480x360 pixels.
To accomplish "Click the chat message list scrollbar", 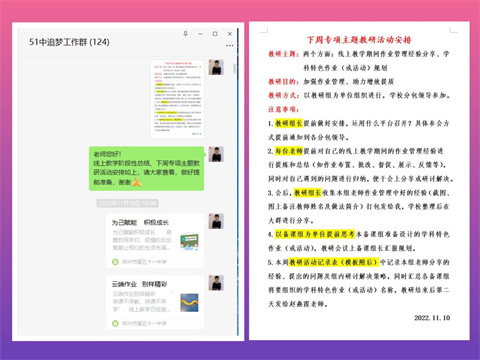I will coord(234,68).
